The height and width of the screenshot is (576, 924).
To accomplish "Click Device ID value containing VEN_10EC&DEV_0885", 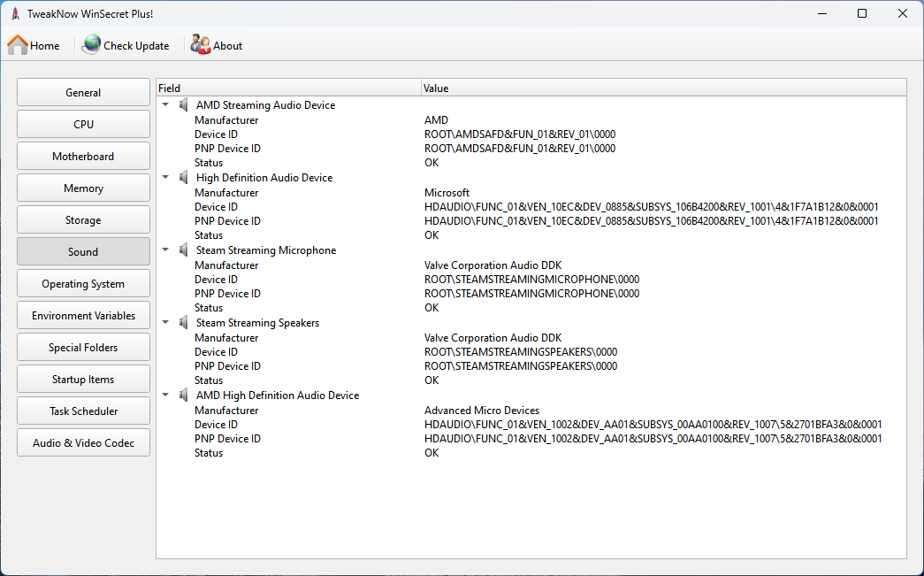I will (x=651, y=206).
